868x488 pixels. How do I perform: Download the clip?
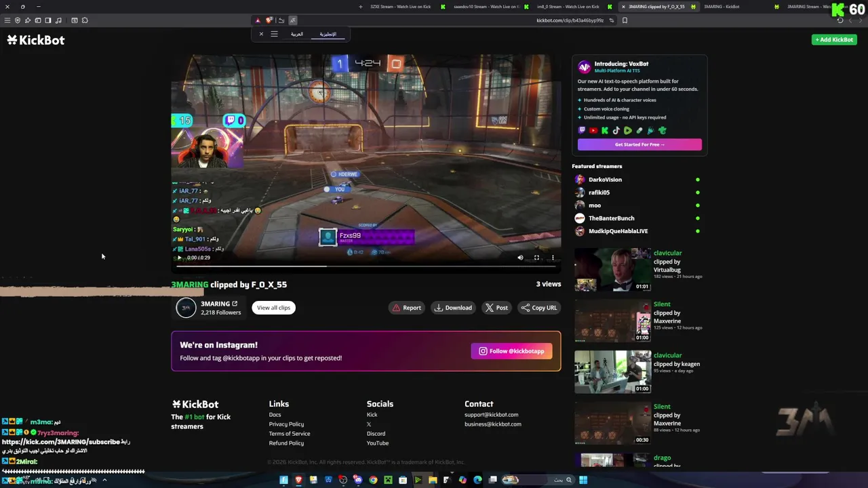(x=453, y=308)
